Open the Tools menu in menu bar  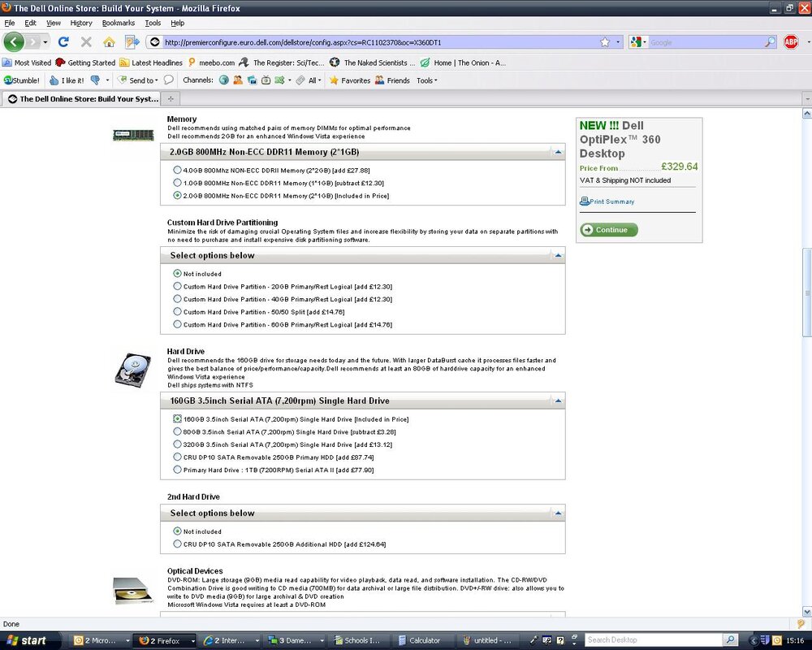[153, 23]
